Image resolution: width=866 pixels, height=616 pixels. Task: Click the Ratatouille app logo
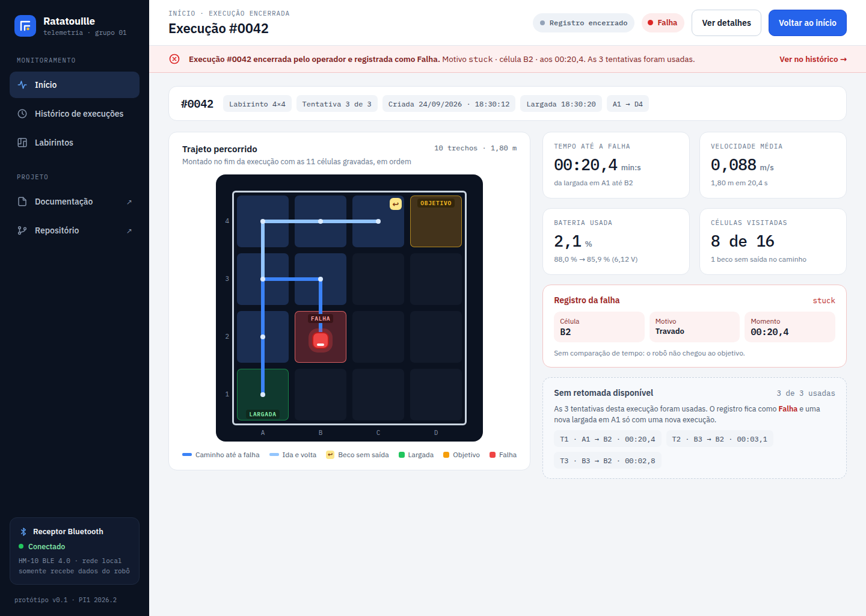tap(25, 26)
